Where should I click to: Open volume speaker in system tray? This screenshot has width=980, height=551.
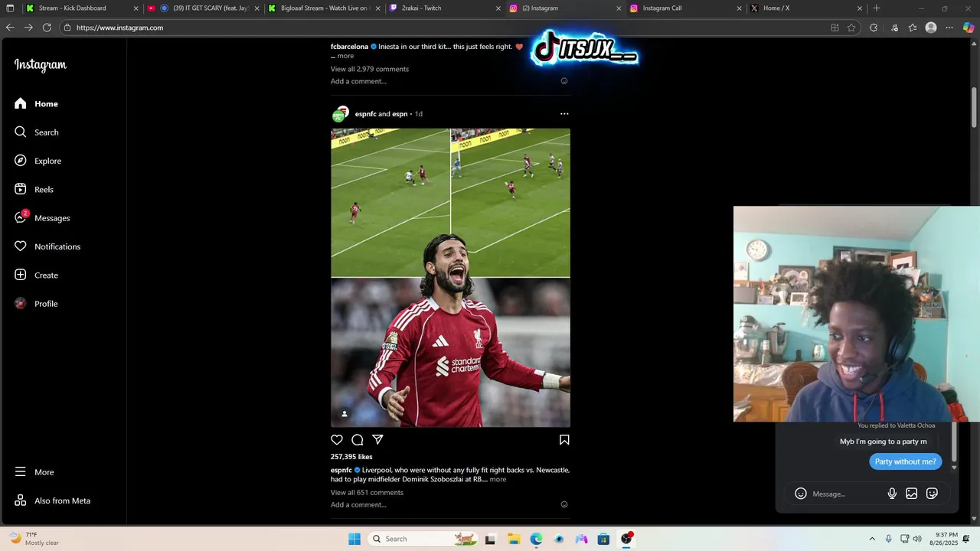(x=917, y=539)
